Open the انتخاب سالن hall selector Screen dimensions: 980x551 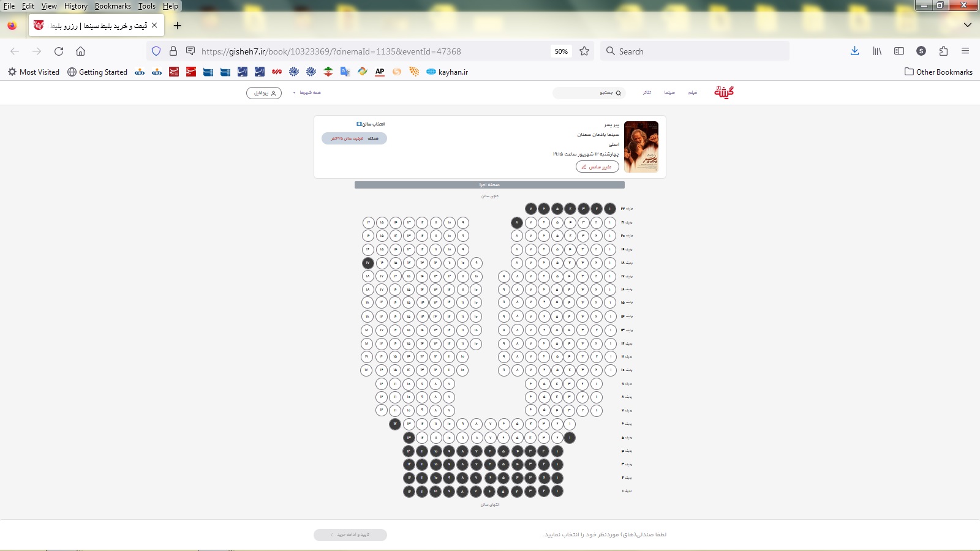click(x=371, y=124)
